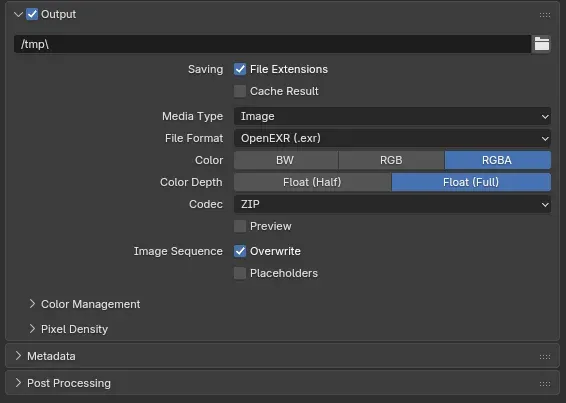This screenshot has width=566, height=403.
Task: Choose Float (Half) color depth
Action: click(x=313, y=182)
